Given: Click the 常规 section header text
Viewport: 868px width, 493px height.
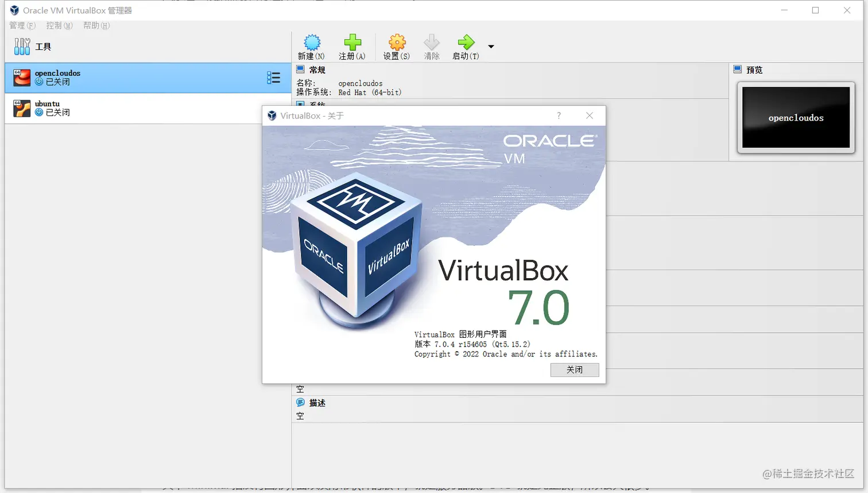Looking at the screenshot, I should click(317, 70).
